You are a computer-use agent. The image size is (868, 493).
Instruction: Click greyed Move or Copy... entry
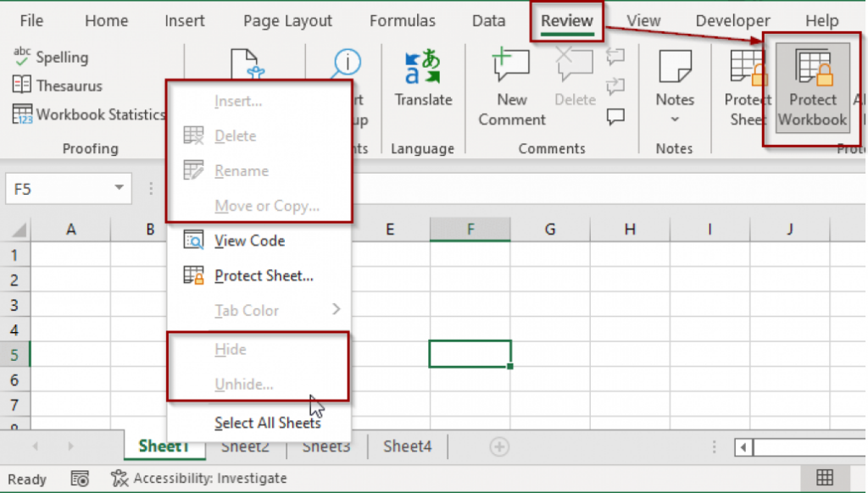(x=259, y=206)
